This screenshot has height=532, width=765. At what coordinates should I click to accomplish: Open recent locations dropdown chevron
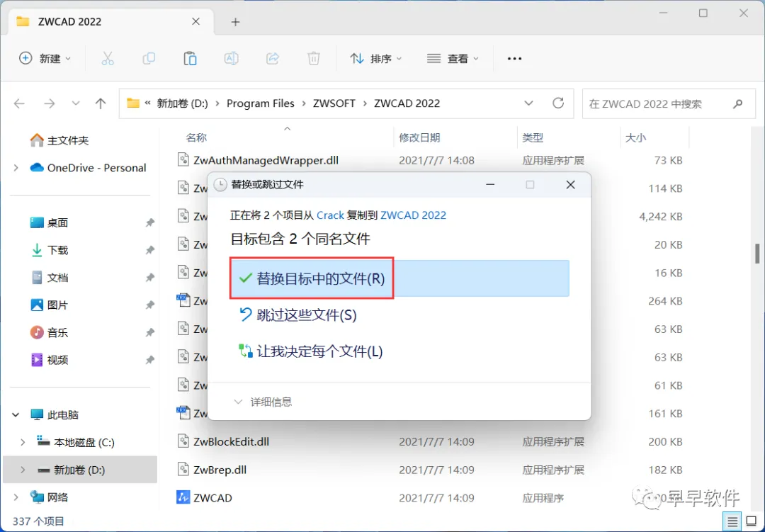(76, 103)
